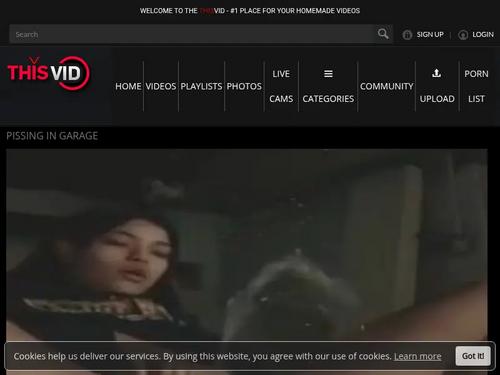Click the Upload arrow icon

[x=436, y=73]
